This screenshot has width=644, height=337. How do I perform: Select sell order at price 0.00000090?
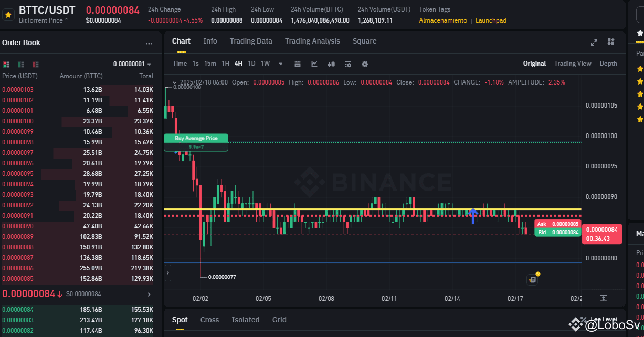(79, 226)
